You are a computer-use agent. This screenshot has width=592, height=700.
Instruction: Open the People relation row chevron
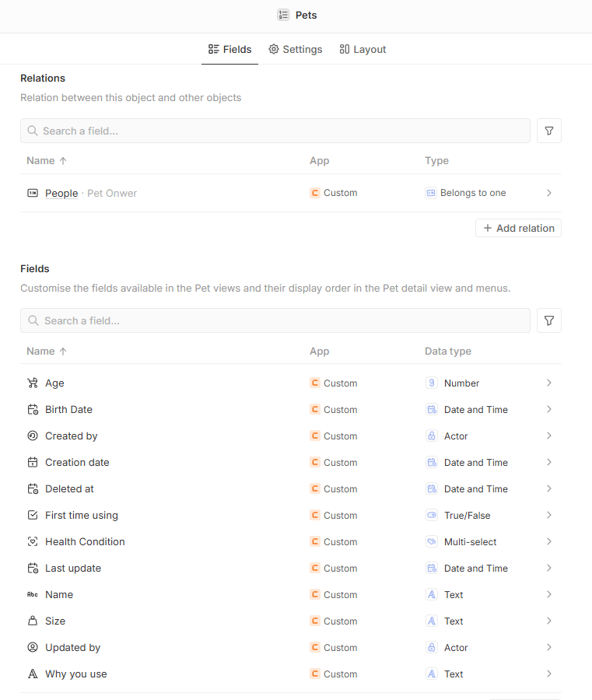(549, 193)
